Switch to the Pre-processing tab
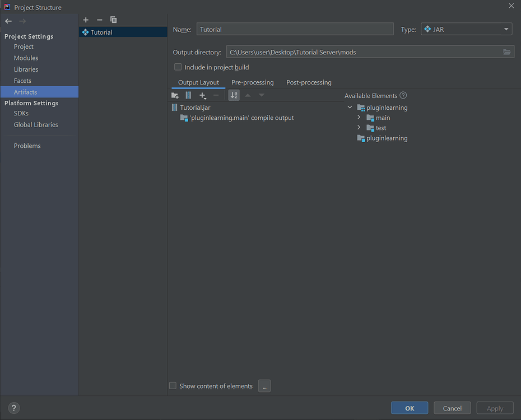The width and height of the screenshot is (521, 420). [253, 82]
